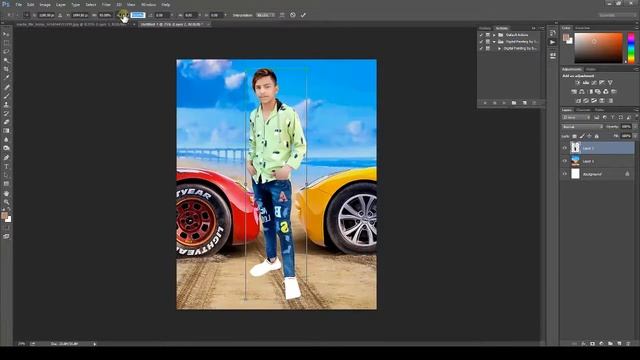This screenshot has width=640, height=360.
Task: Switch to warp mode icon
Action: pyautogui.click(x=282, y=15)
